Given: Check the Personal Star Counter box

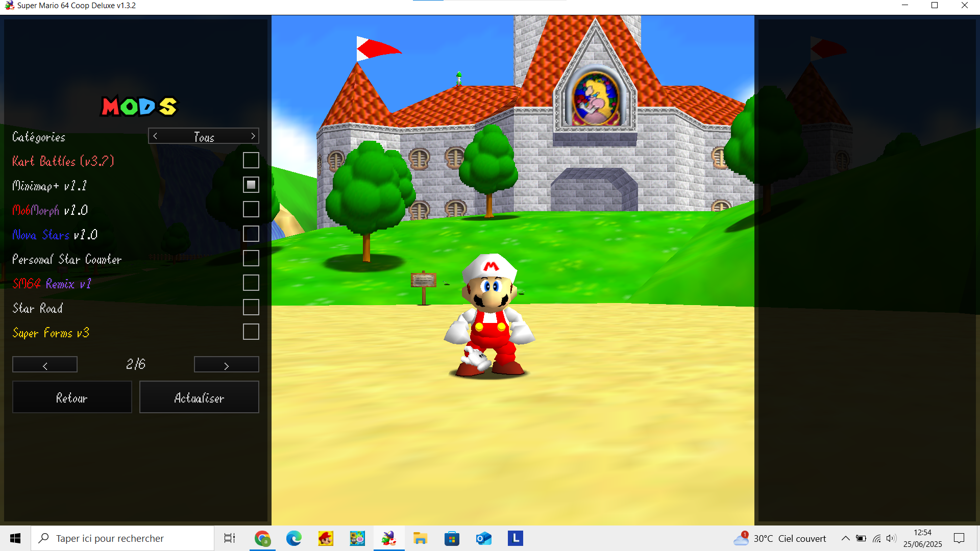Looking at the screenshot, I should [251, 258].
